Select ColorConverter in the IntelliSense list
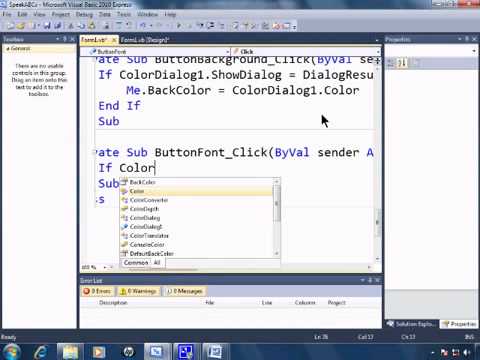480x360 pixels. coord(197,200)
